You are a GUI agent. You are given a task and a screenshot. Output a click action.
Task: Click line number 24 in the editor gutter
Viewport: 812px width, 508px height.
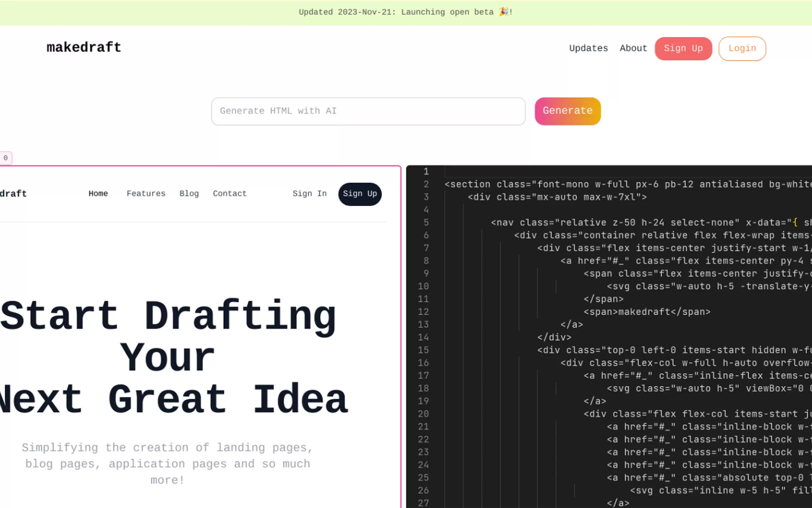click(x=423, y=465)
